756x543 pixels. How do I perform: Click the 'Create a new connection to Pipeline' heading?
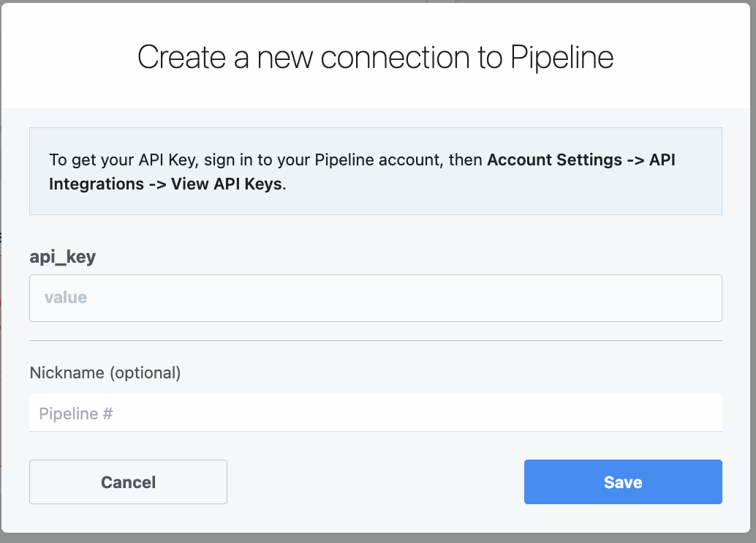coord(375,58)
